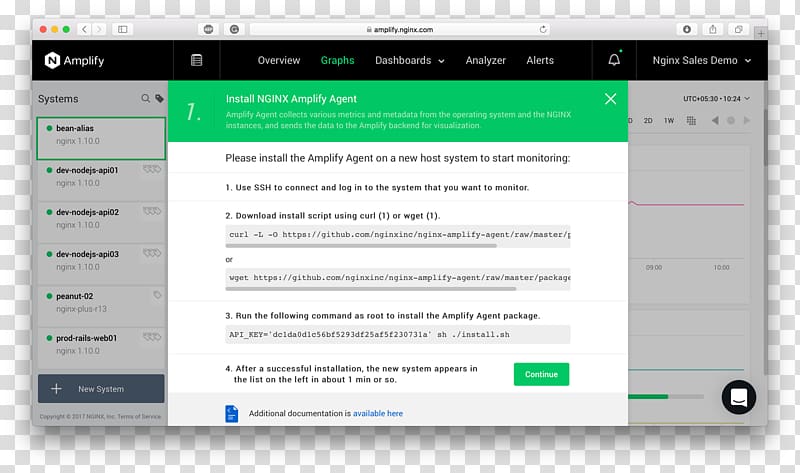Select 2D time range
This screenshot has width=800, height=473.
pyautogui.click(x=648, y=121)
